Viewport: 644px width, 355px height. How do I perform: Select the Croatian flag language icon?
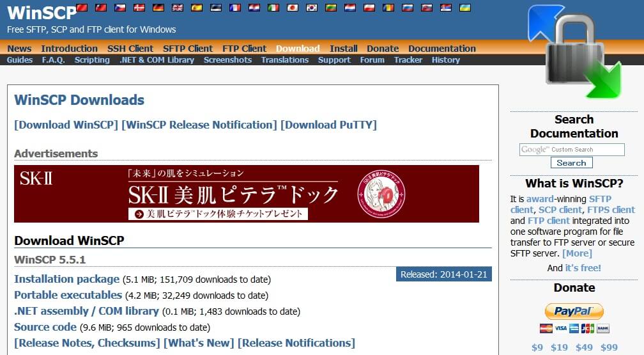point(254,8)
